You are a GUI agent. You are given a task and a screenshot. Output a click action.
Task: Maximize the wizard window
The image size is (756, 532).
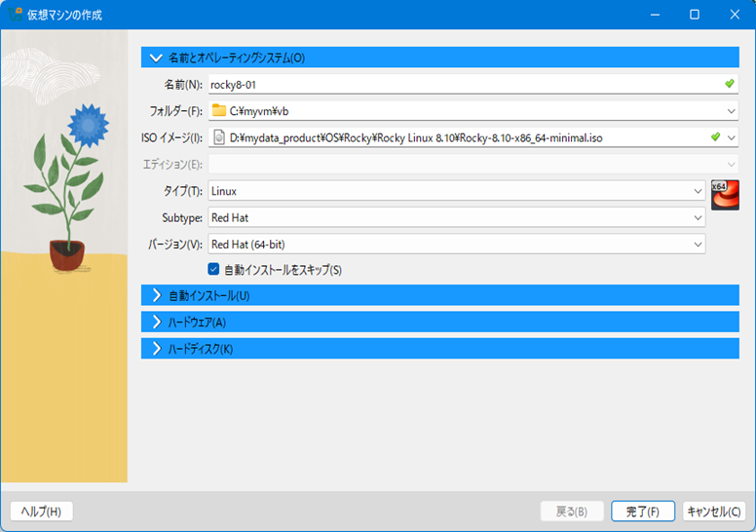coord(695,15)
